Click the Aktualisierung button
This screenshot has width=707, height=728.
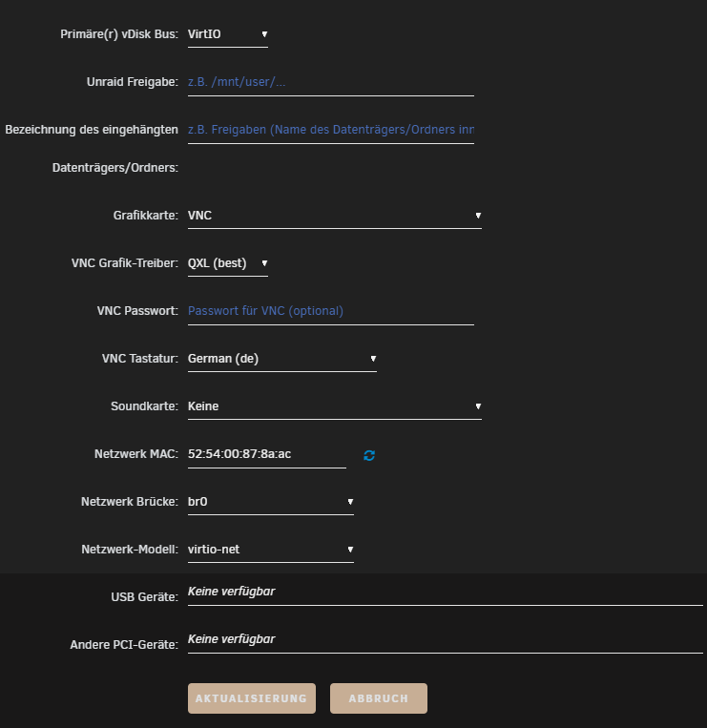click(252, 698)
